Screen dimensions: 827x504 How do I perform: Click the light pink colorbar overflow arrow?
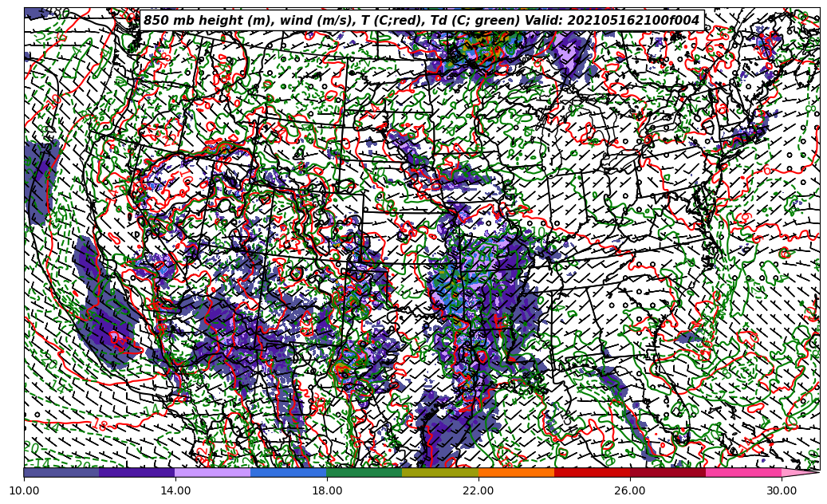800,472
